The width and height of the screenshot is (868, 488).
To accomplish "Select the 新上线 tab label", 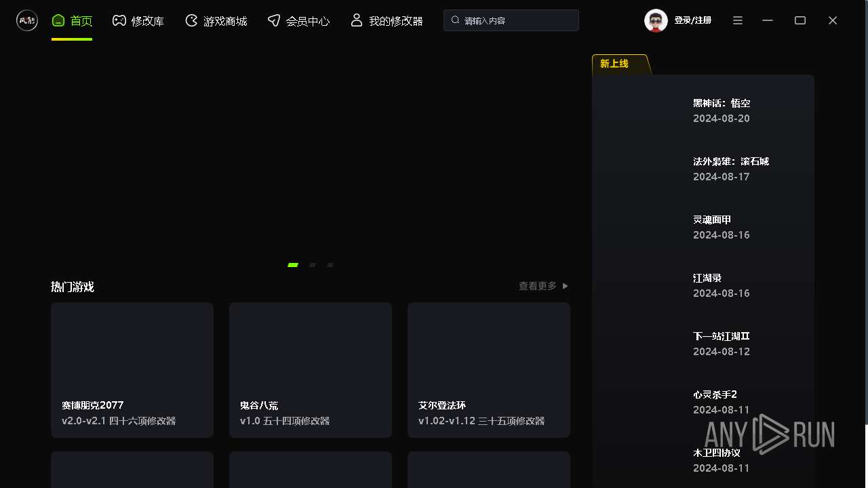I will click(x=614, y=64).
